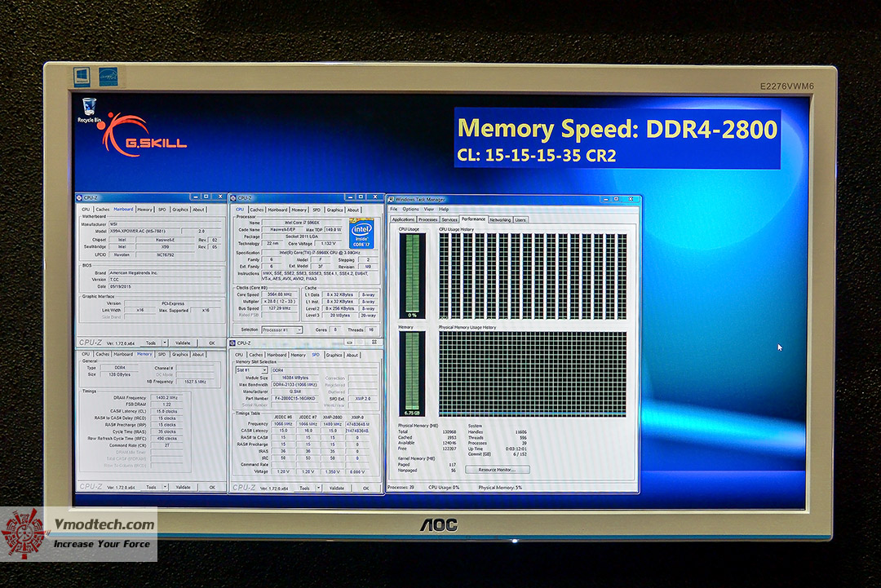Click Tools button in Memory CPU-Z window

[x=151, y=487]
